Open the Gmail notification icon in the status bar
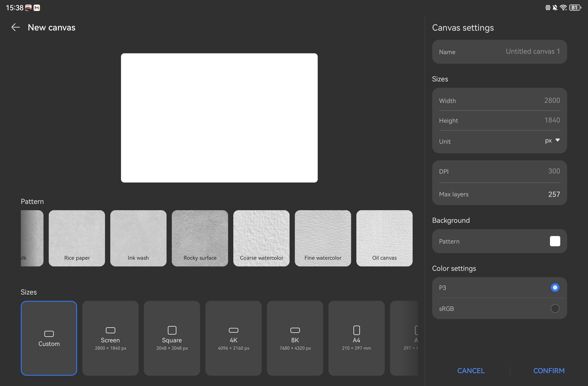Viewport: 588px width, 386px height. (37, 8)
